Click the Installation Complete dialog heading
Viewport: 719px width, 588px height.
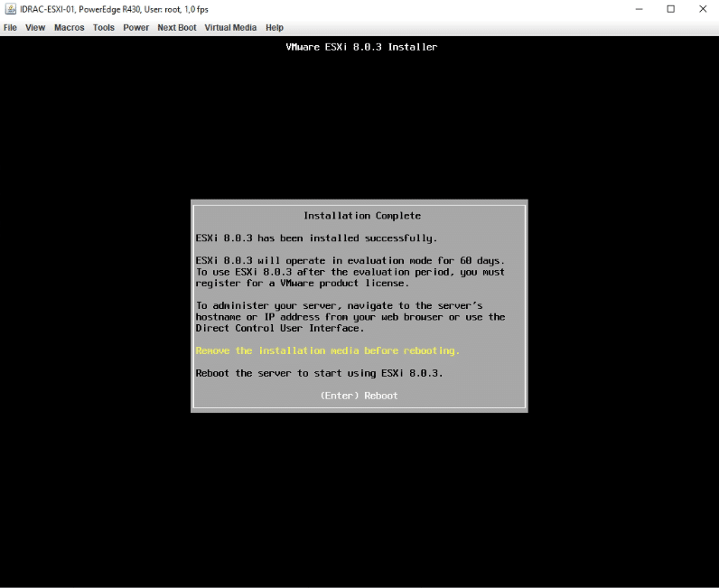361,216
